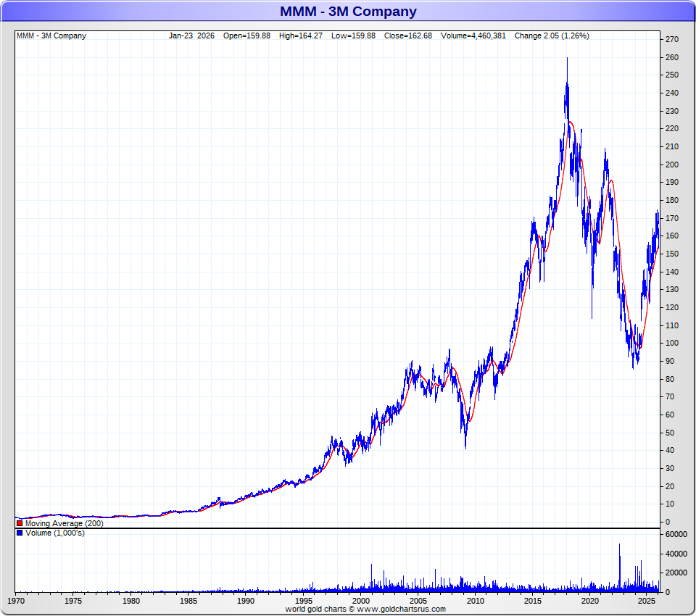
Task: Click the 1970 label on time axis
Action: [x=16, y=601]
